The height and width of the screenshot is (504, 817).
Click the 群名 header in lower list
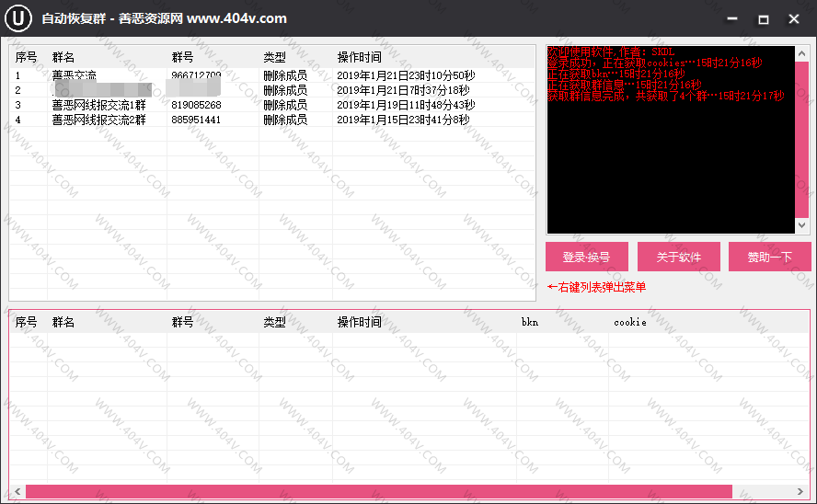click(x=63, y=322)
